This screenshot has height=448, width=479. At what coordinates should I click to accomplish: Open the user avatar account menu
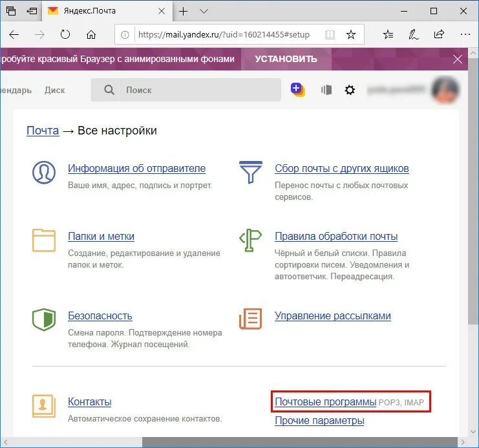point(445,90)
